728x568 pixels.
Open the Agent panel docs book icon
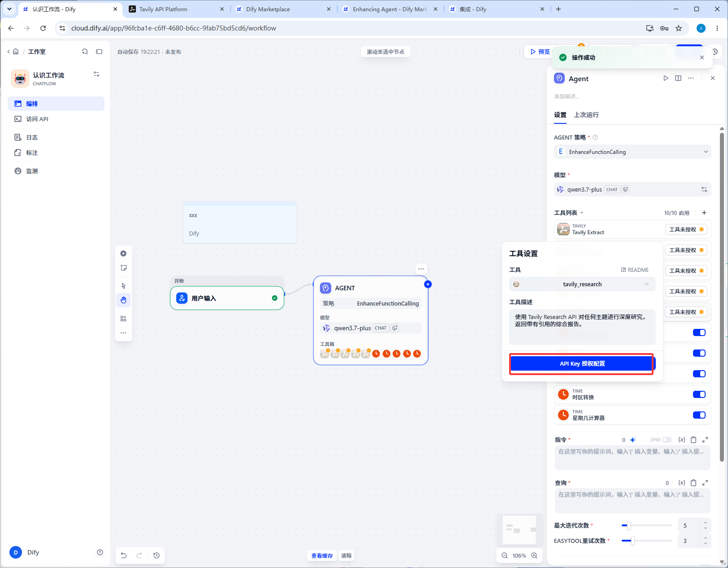[678, 78]
